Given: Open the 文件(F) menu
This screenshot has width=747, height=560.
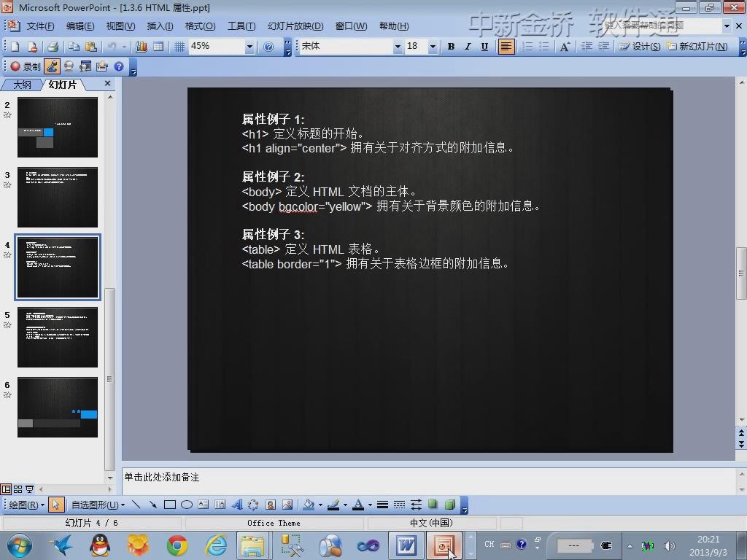Looking at the screenshot, I should tap(40, 26).
